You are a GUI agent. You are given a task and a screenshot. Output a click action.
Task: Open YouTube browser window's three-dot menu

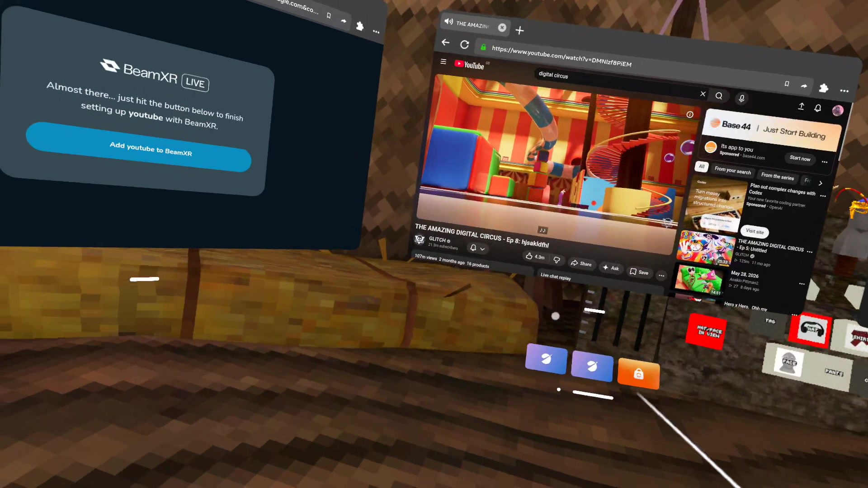tap(844, 91)
